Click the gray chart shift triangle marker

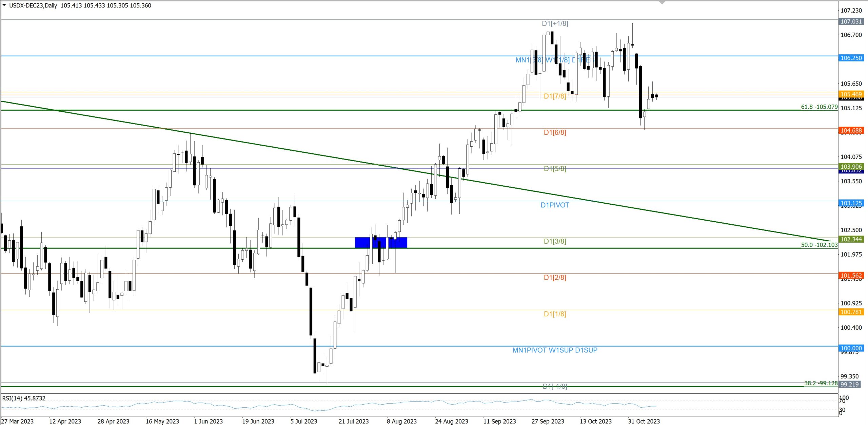click(x=662, y=3)
